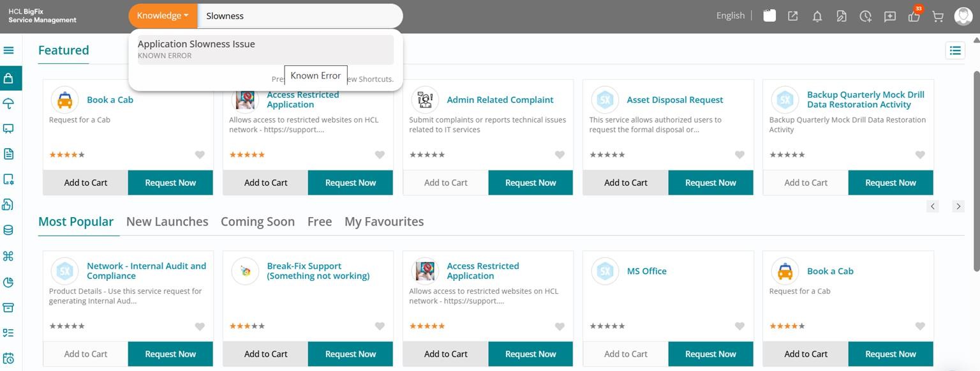
Task: Switch to the My Favourites tab
Action: [x=384, y=222]
